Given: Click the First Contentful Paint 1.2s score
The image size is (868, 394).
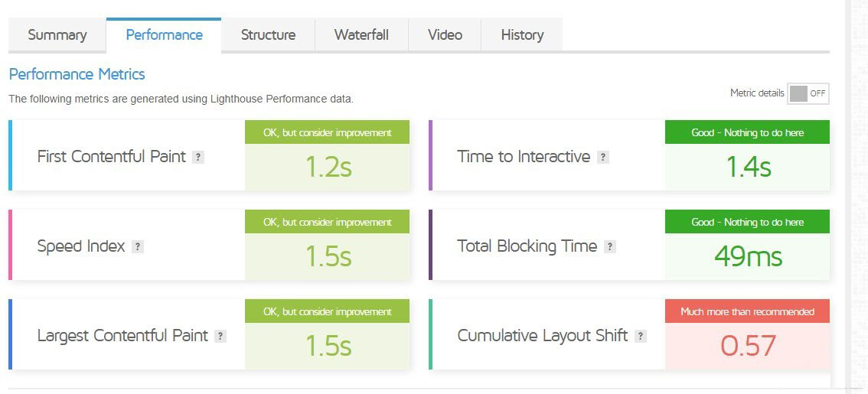Looking at the screenshot, I should click(x=328, y=167).
